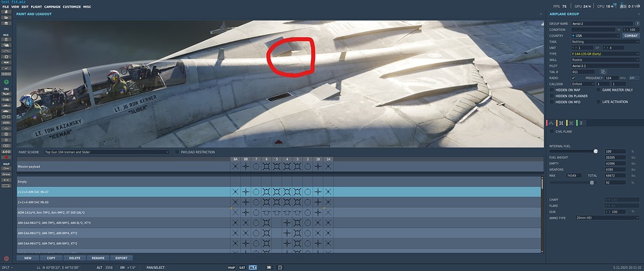The height and width of the screenshot is (271, 644).
Task: Open the FLIGHT menu
Action: (x=37, y=7)
